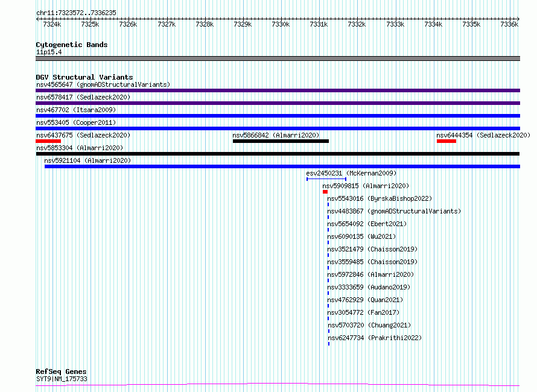Click the 7333k ruler position

coord(395,24)
